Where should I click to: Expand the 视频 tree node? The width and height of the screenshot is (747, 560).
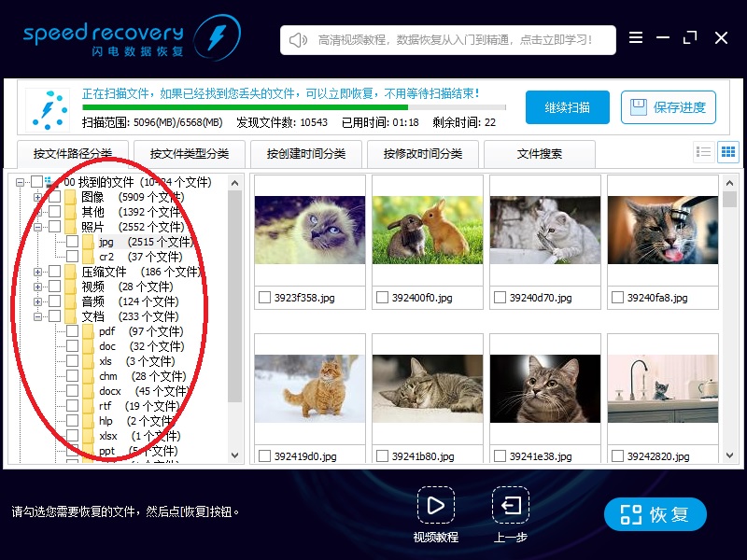tap(36, 287)
